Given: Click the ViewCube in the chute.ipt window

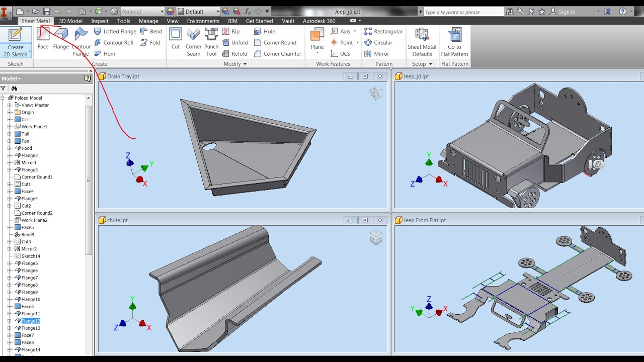Looking at the screenshot, I should pos(376,237).
